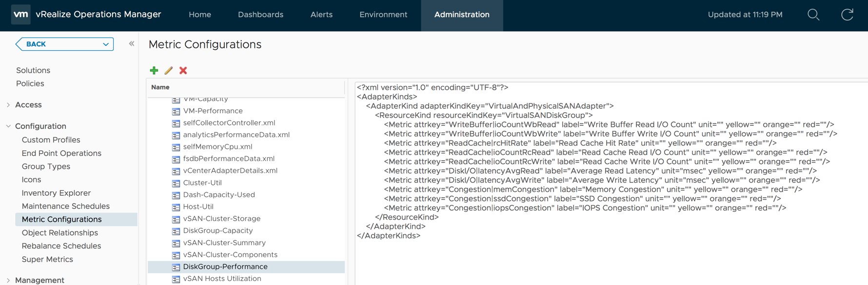Open the BACK dropdown arrow

[106, 44]
